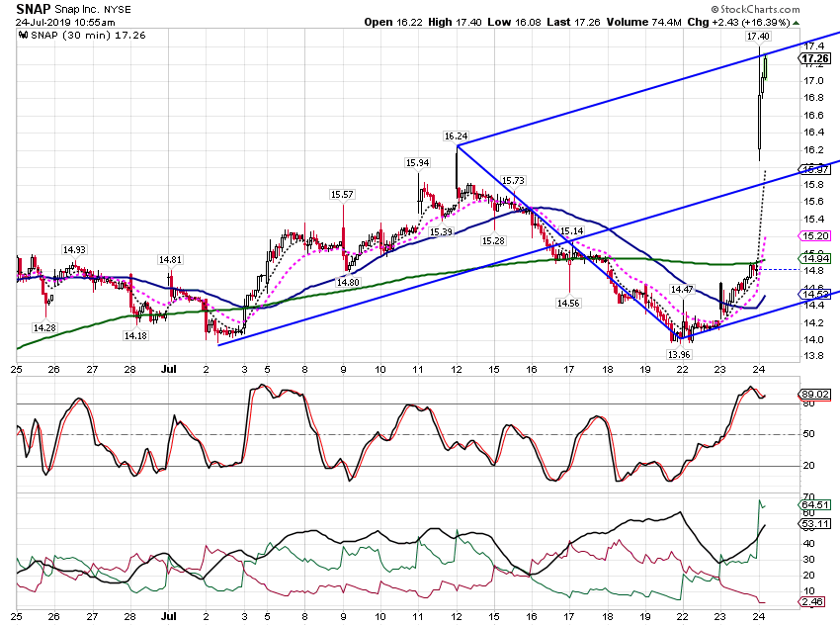The width and height of the screenshot is (840, 626).
Task: Click the black 53.11 indicator value tag
Action: point(815,523)
